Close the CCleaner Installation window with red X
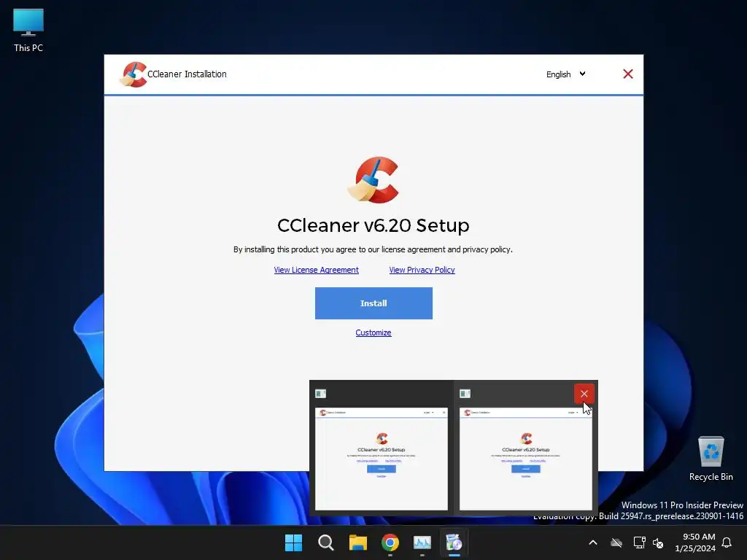 628,74
